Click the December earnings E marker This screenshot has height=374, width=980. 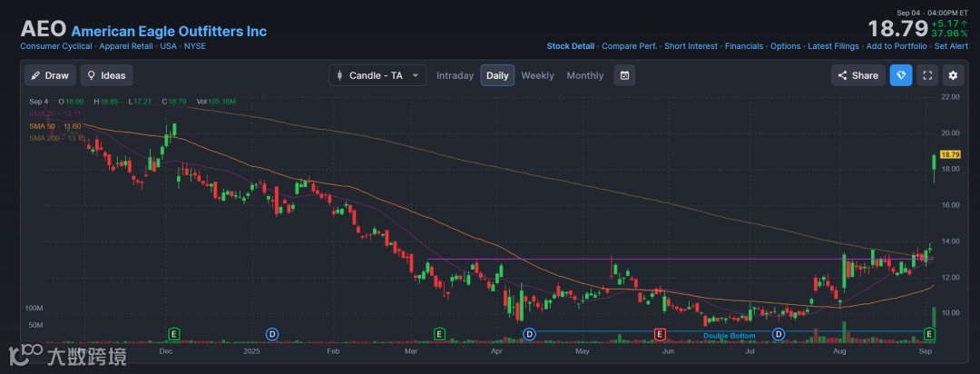pyautogui.click(x=174, y=335)
